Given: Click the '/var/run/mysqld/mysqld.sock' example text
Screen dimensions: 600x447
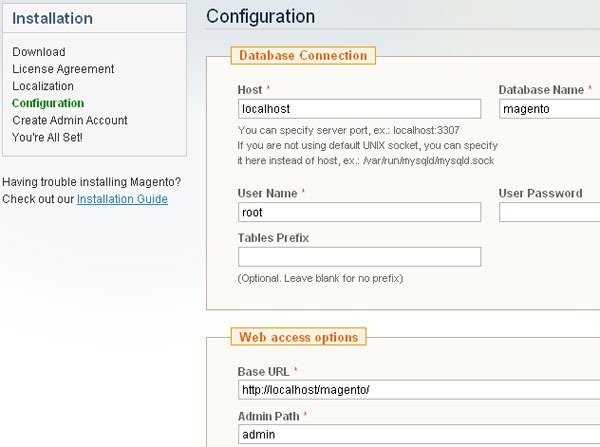Looking at the screenshot, I should tap(429, 161).
